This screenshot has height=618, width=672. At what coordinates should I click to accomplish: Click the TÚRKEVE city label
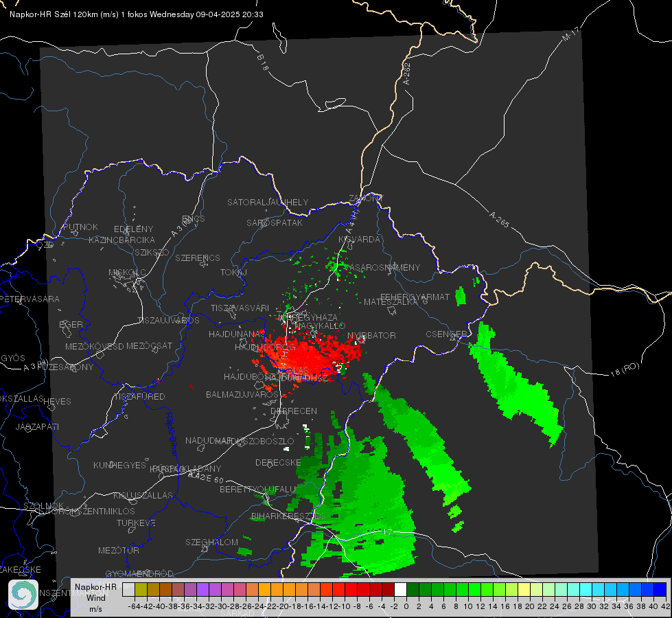click(136, 523)
